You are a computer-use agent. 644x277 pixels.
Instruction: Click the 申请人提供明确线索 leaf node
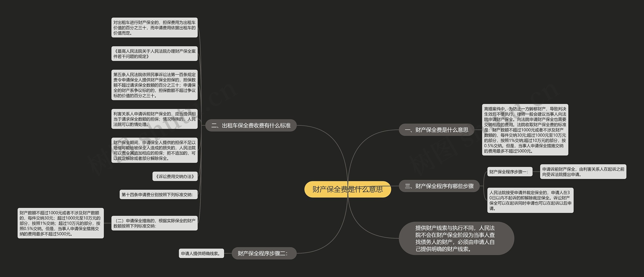(x=201, y=253)
